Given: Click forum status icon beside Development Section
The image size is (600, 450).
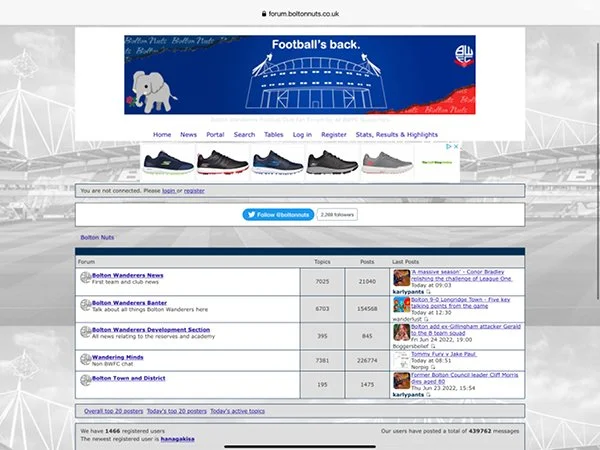Looking at the screenshot, I should pyautogui.click(x=85, y=331).
